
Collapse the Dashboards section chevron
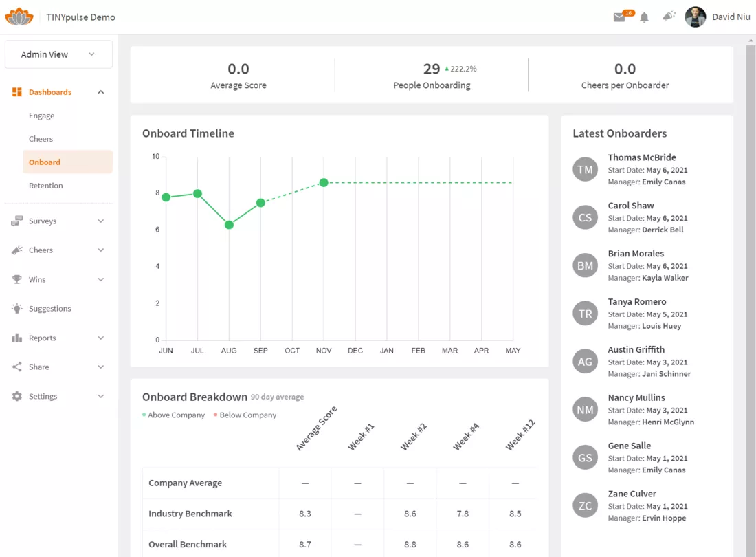pyautogui.click(x=101, y=92)
